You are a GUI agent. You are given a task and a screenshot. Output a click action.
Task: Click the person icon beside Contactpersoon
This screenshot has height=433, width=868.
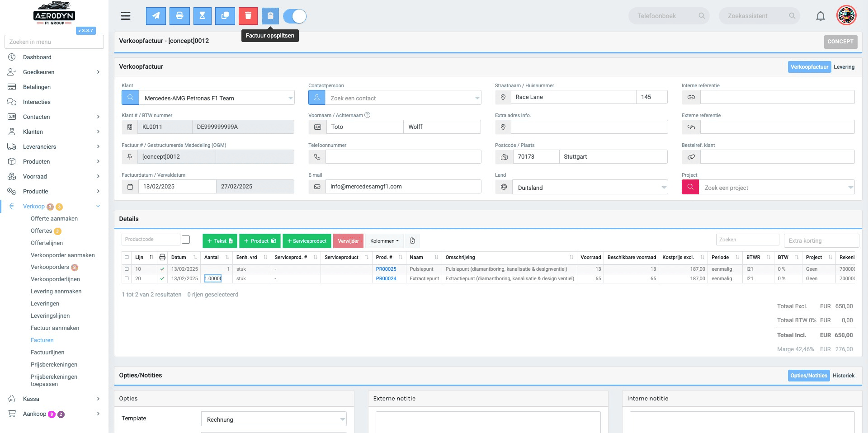pos(317,98)
